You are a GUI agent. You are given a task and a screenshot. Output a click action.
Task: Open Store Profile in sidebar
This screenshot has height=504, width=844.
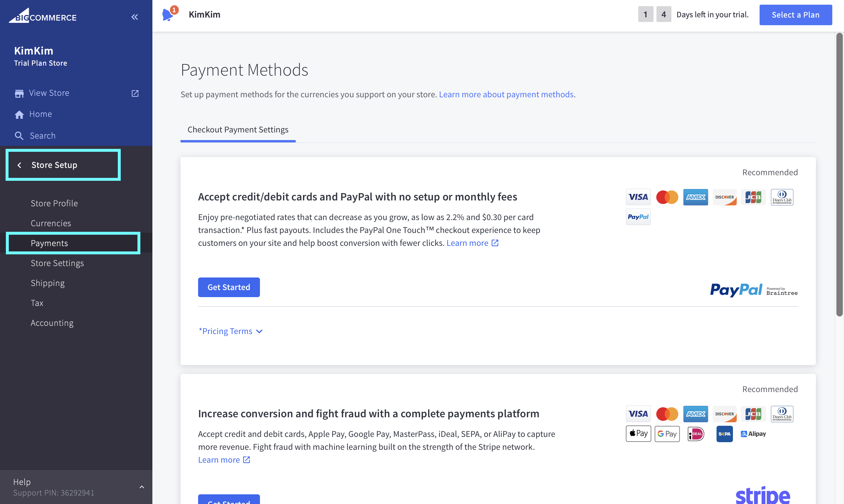click(x=54, y=203)
